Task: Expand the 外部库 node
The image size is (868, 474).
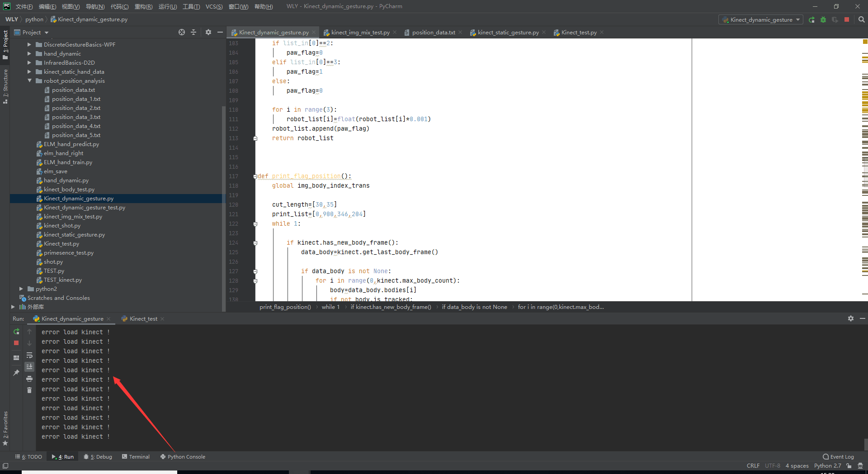Action: [13, 307]
